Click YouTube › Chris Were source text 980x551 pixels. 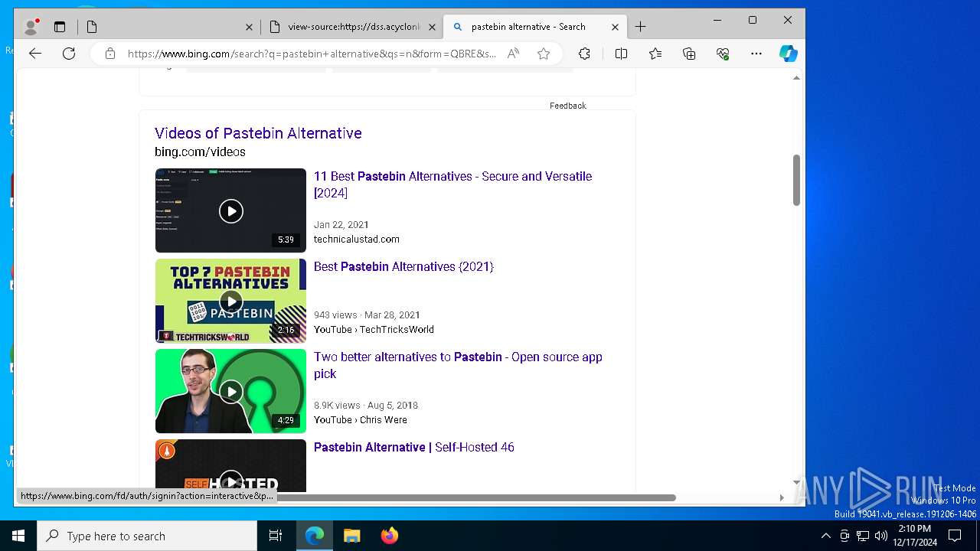360,419
